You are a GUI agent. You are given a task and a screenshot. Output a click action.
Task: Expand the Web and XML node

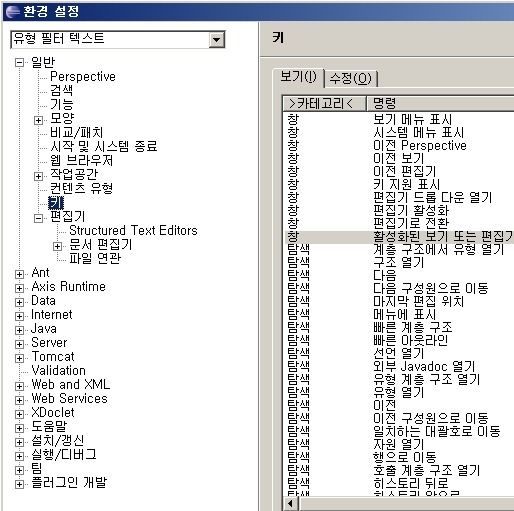coord(20,386)
